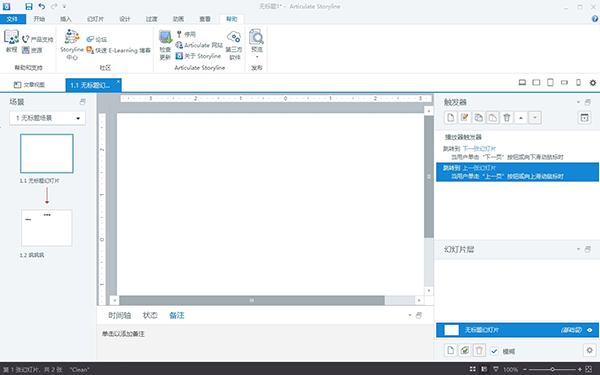Open the timeline panel options arrow
Screen dimensions: 600x375
click(409, 315)
